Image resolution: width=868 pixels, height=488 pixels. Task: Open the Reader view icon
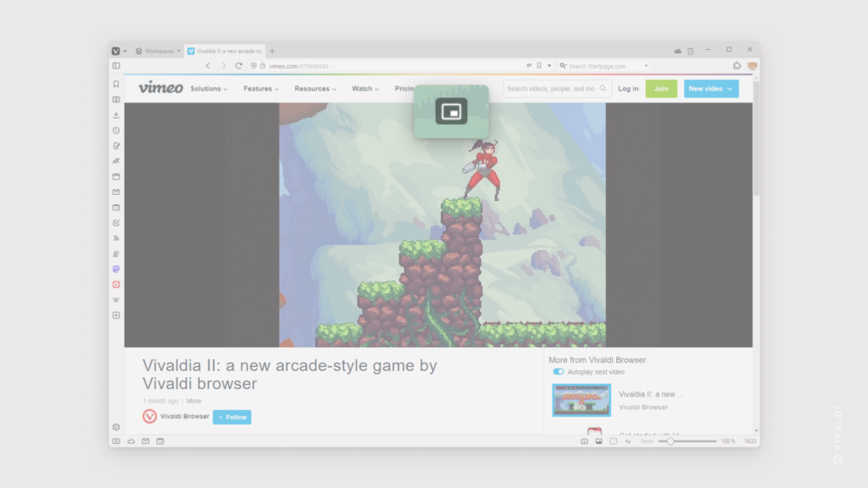(529, 66)
